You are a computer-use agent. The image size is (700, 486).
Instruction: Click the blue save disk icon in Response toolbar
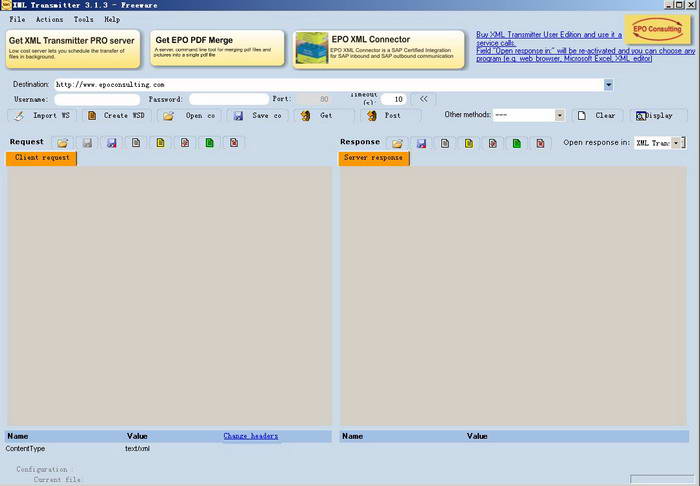421,143
